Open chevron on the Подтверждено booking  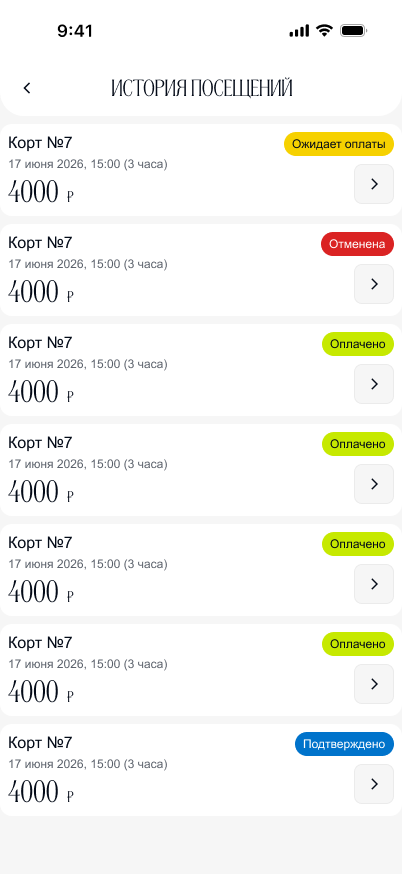tap(374, 784)
